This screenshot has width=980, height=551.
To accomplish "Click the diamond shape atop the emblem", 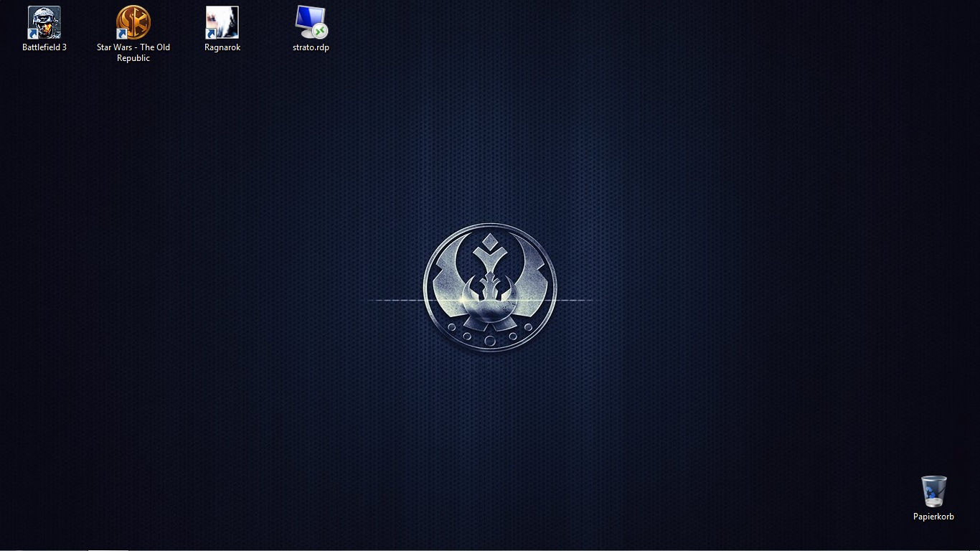I will pos(490,241).
